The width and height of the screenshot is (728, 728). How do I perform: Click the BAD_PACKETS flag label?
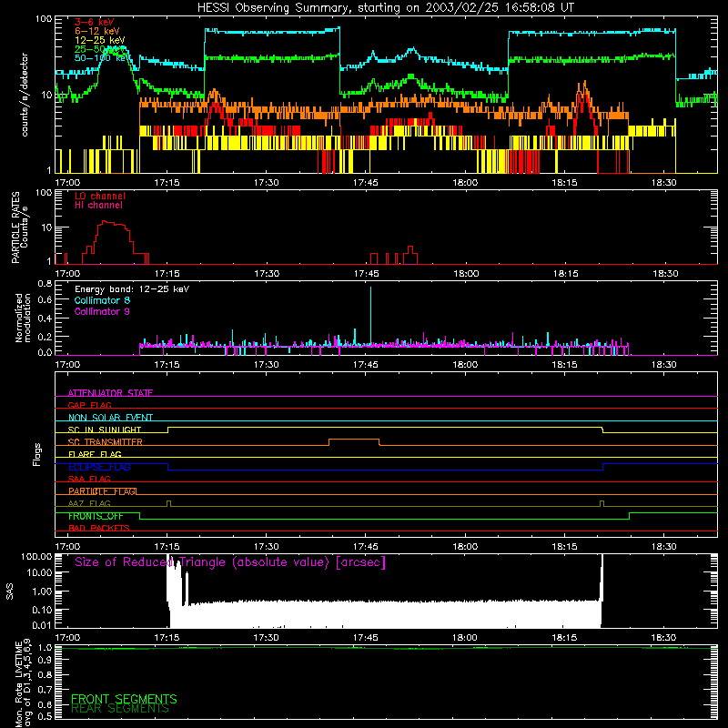point(99,528)
